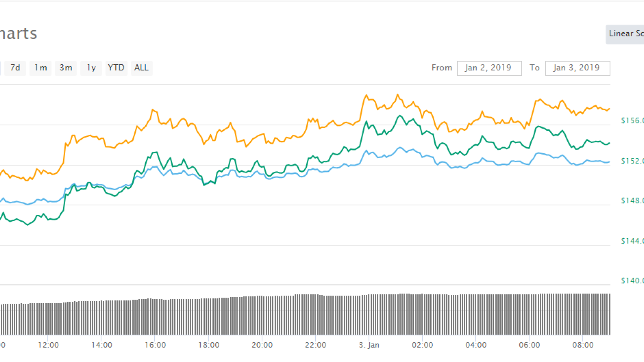The width and height of the screenshot is (644, 362).
Task: Click the 16:00 time axis label
Action: [x=155, y=345]
